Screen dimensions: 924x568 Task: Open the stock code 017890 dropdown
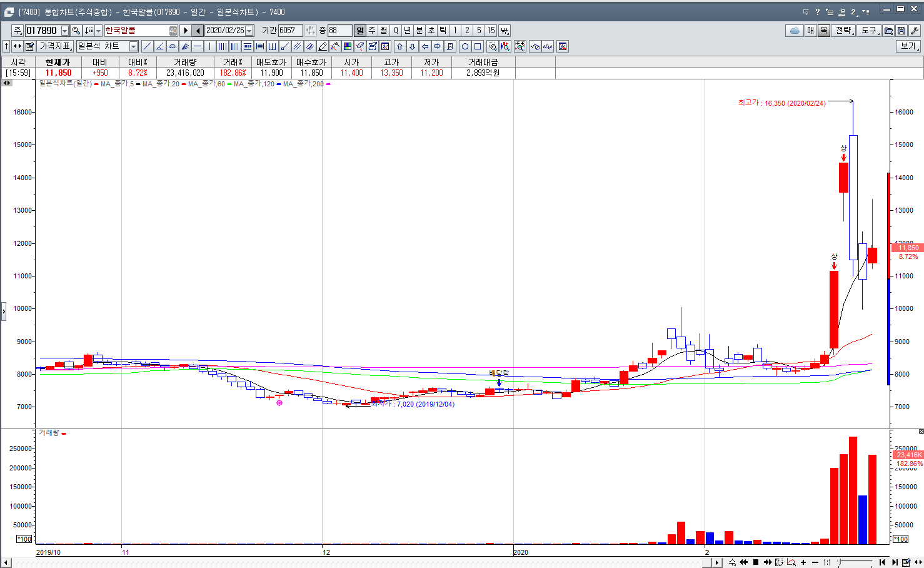65,31
